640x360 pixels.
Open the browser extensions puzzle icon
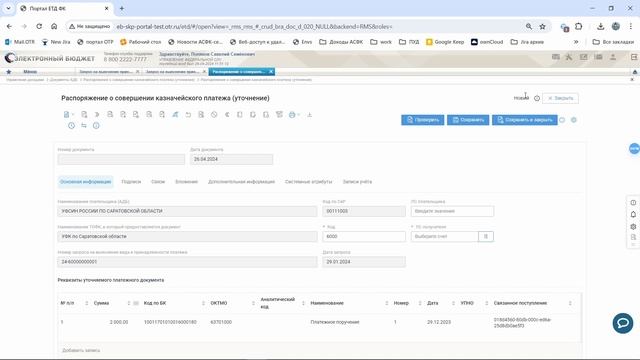click(x=579, y=27)
